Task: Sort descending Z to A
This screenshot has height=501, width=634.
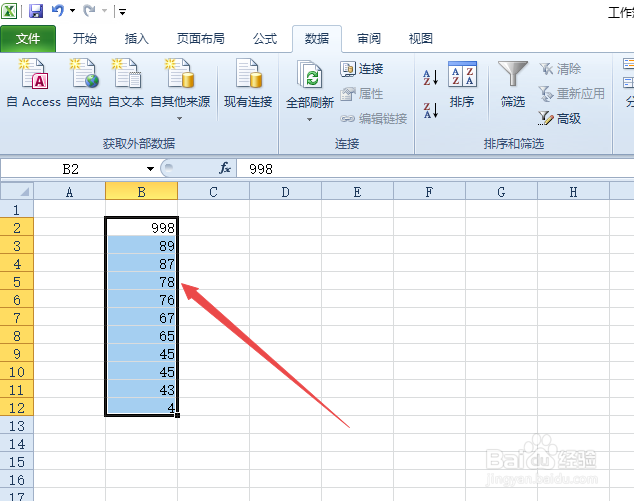Action: (x=431, y=110)
